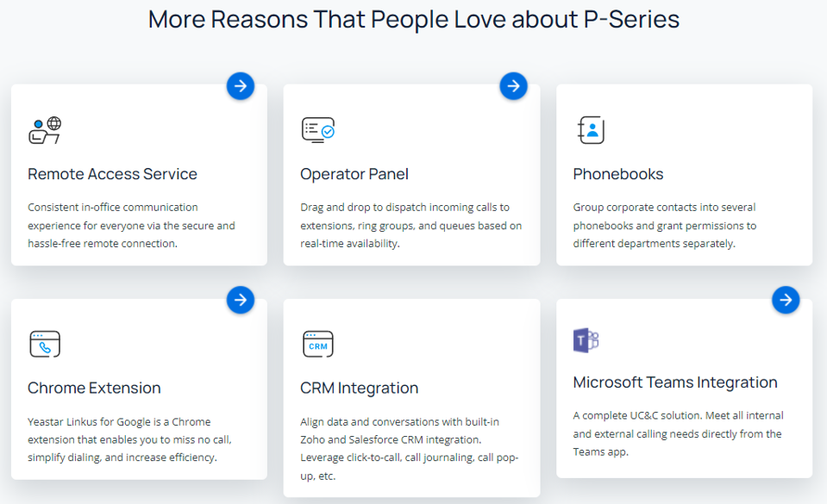Screen dimensions: 827x504
Task: Click the Phonebooks heading
Action: click(x=618, y=174)
